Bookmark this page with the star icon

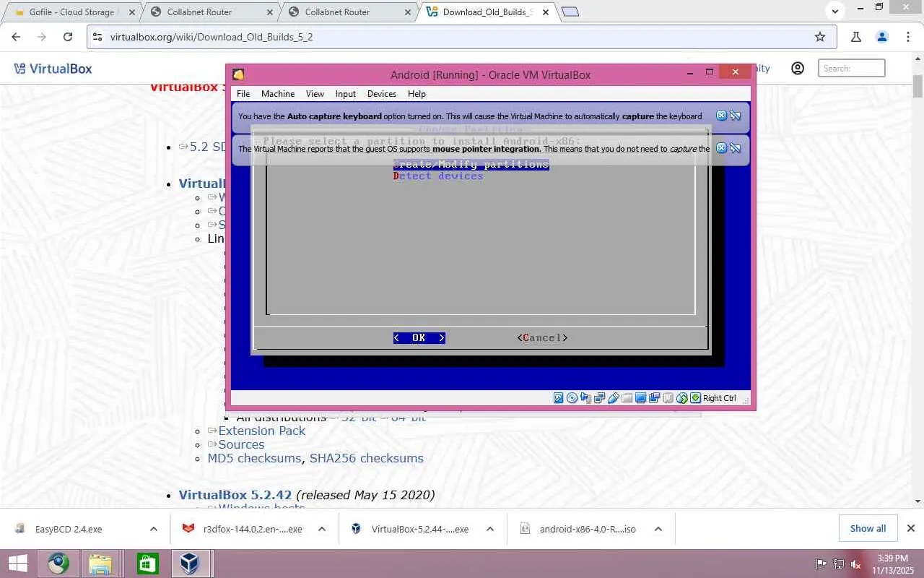[x=820, y=37]
